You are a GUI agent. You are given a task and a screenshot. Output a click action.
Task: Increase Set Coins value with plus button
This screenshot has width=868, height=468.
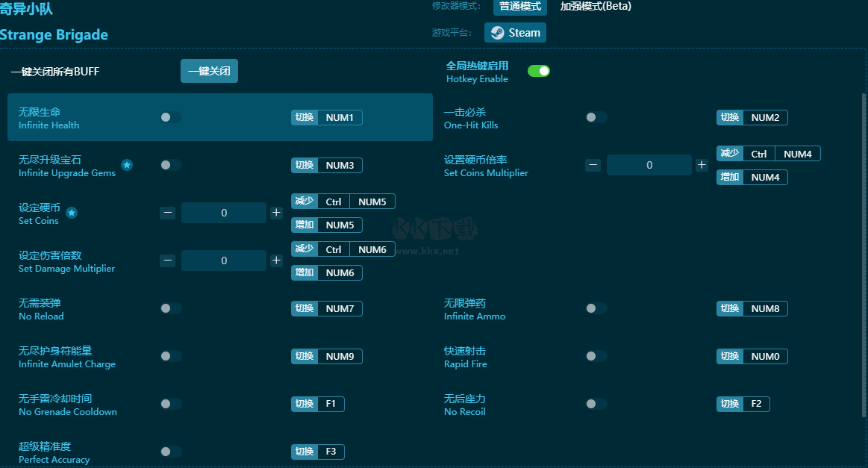tap(276, 213)
